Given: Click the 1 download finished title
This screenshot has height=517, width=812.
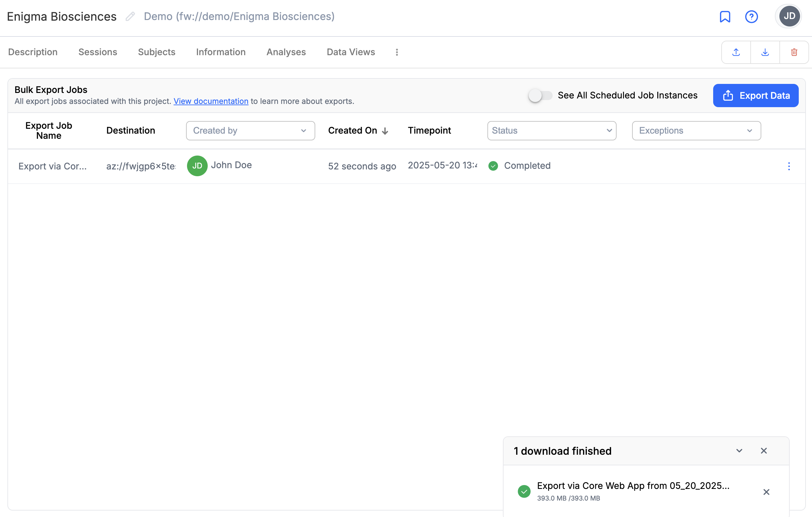Looking at the screenshot, I should pos(562,451).
